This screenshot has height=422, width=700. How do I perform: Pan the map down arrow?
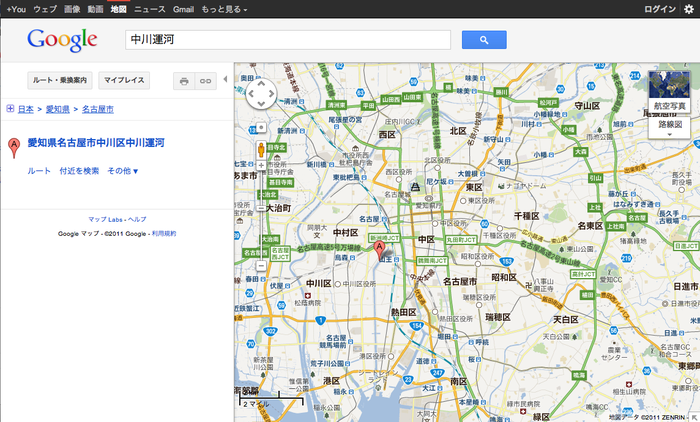coord(261,104)
